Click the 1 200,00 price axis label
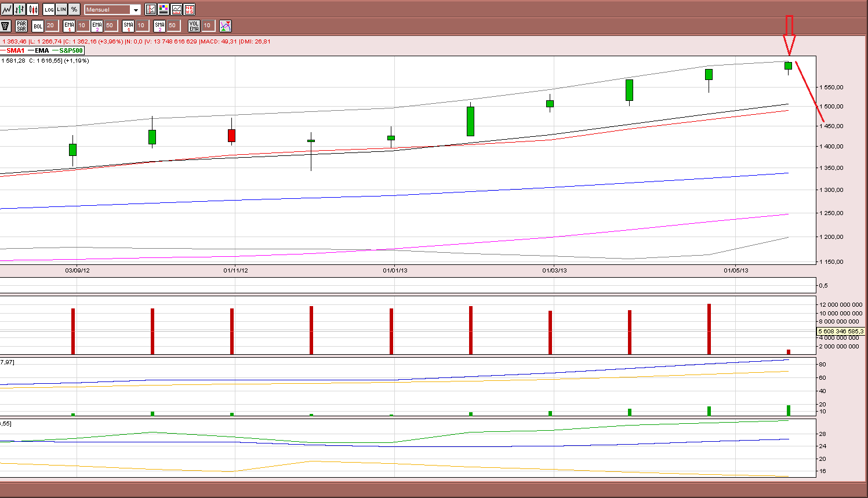Viewport: 868px width, 498px height. [831, 237]
